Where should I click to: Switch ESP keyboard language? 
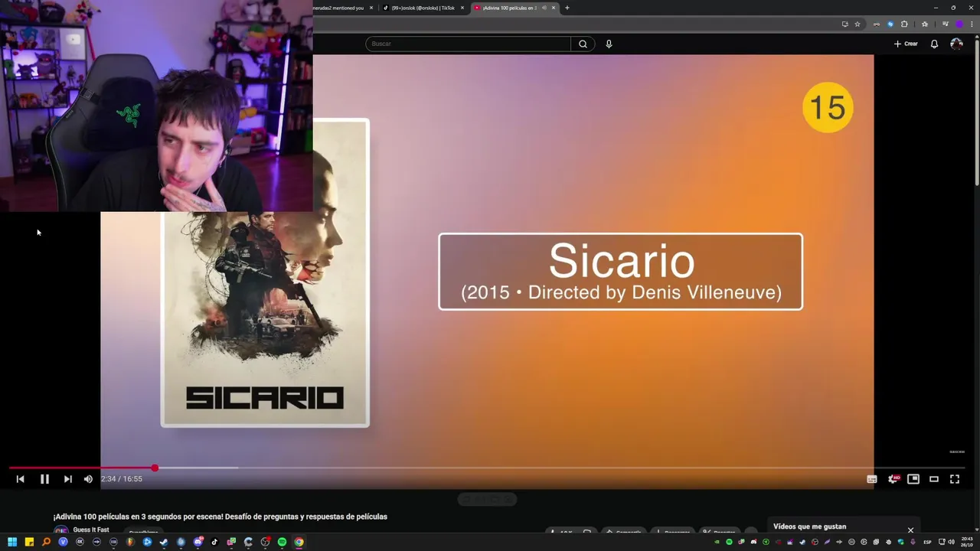click(927, 542)
